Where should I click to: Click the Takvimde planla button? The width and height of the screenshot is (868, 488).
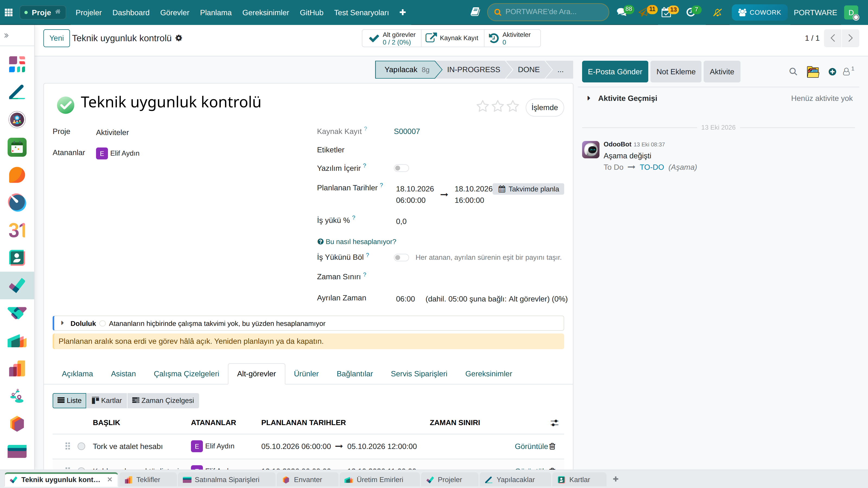[x=528, y=189]
